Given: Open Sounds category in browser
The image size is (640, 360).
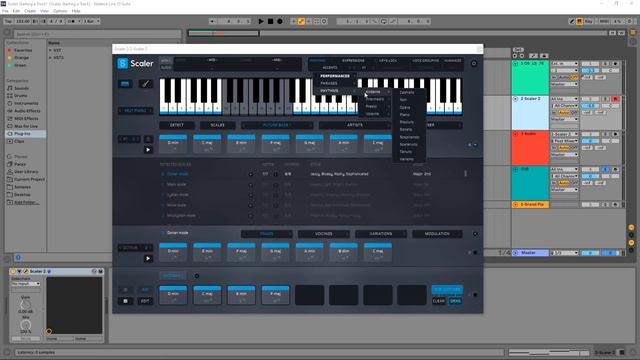Looking at the screenshot, I should pyautogui.click(x=21, y=88).
